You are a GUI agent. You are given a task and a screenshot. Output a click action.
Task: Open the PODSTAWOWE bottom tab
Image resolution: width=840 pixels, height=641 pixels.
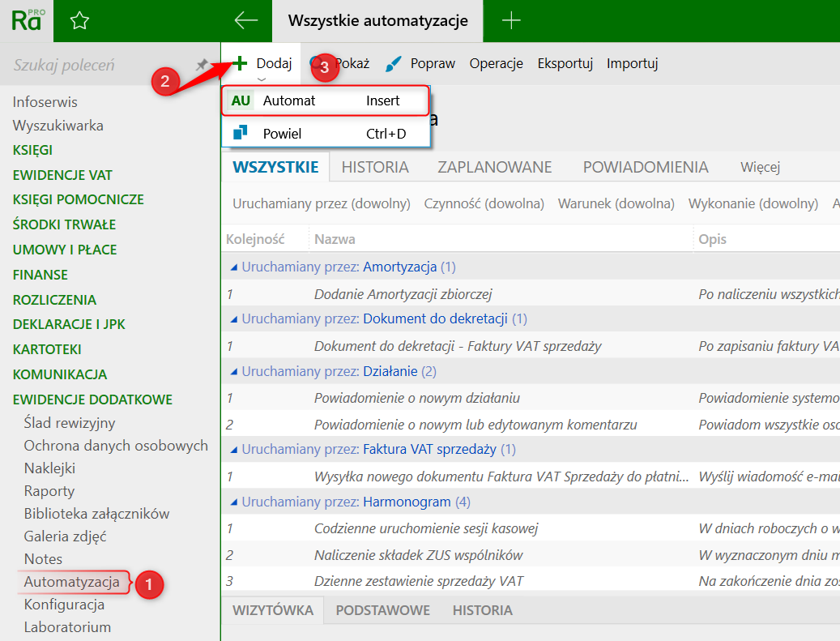click(382, 610)
